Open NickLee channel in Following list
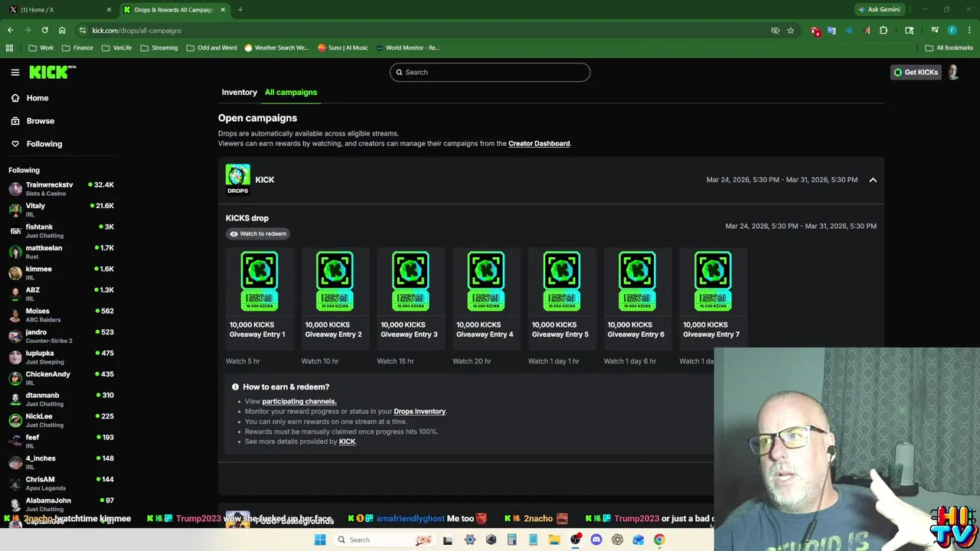Screen dimensions: 980x551 click(x=61, y=420)
